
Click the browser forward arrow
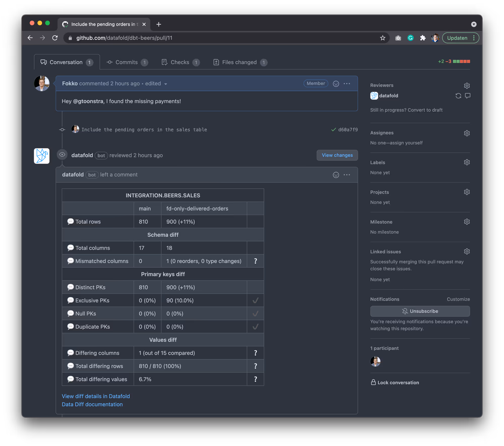[x=43, y=38]
